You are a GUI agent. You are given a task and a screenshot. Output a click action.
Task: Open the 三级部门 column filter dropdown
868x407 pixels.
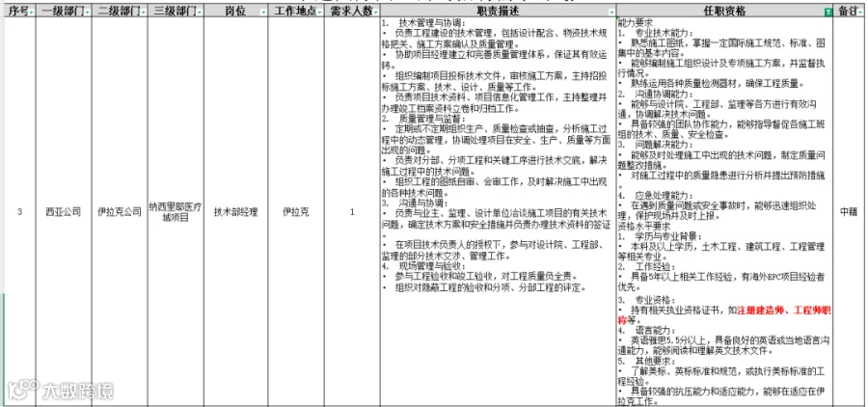[x=200, y=13]
